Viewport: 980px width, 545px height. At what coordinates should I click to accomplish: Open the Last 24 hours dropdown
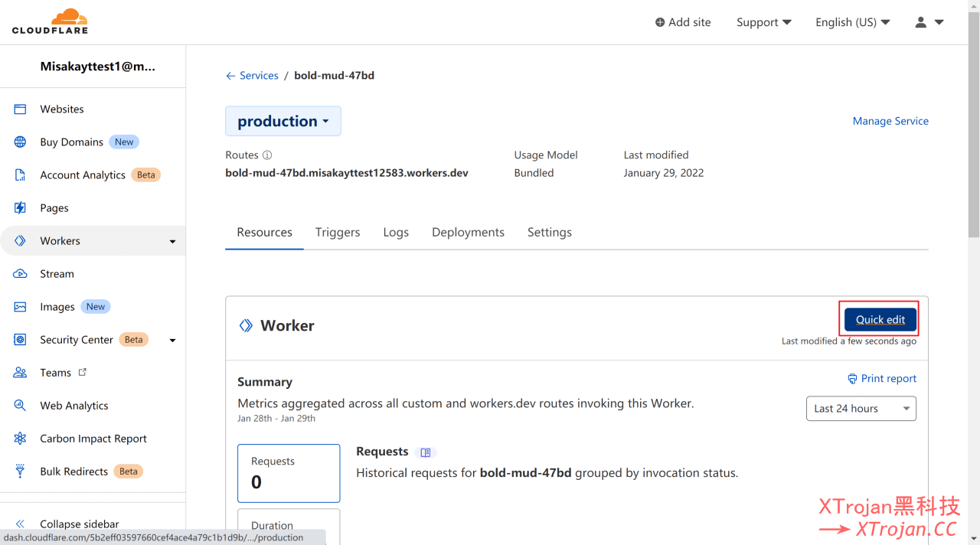point(861,409)
